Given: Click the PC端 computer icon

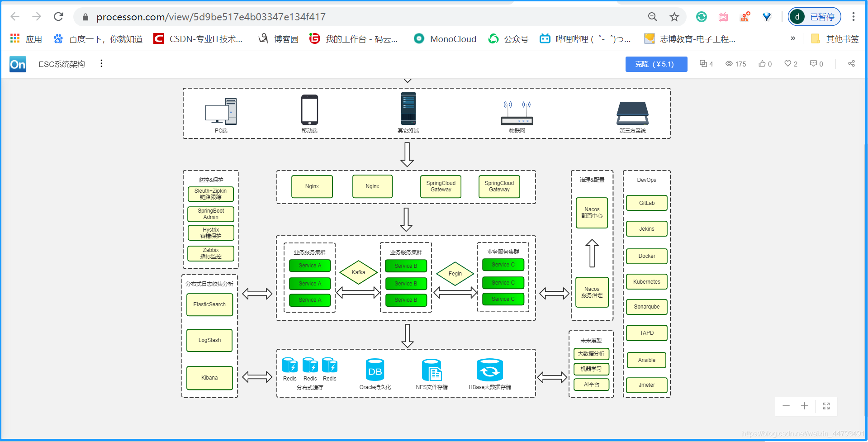Looking at the screenshot, I should coord(221,111).
